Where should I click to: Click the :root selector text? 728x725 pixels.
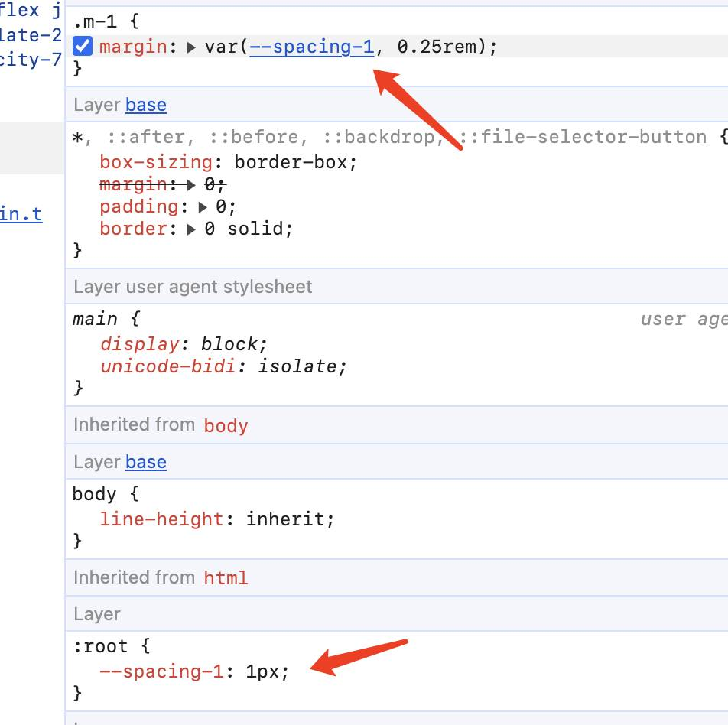pyautogui.click(x=100, y=646)
